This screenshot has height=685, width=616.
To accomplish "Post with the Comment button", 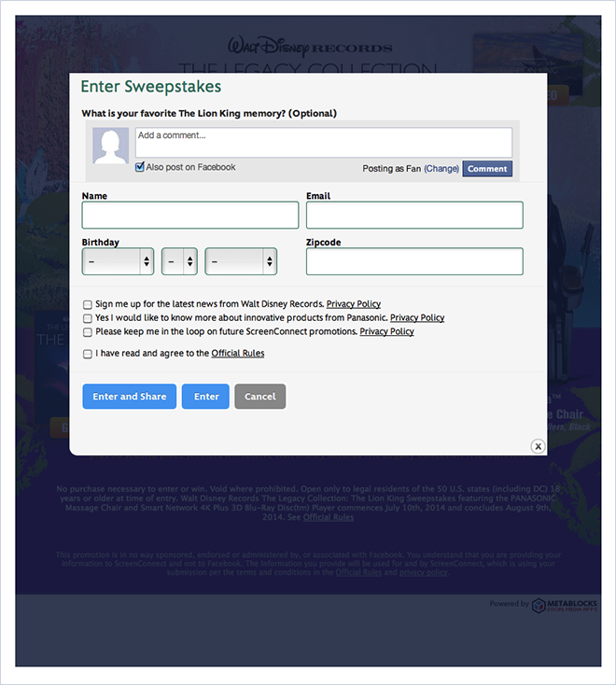I will [487, 169].
